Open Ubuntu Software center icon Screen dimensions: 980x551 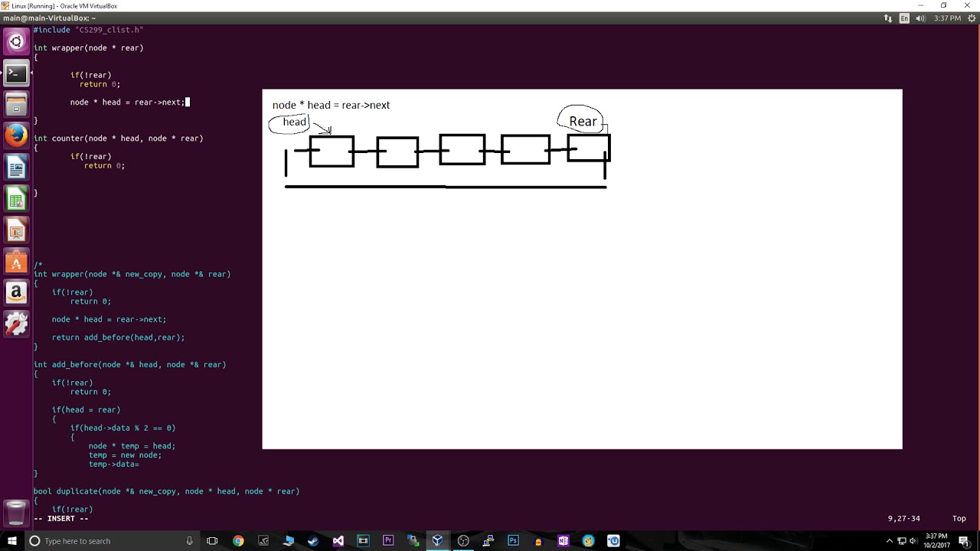(16, 262)
